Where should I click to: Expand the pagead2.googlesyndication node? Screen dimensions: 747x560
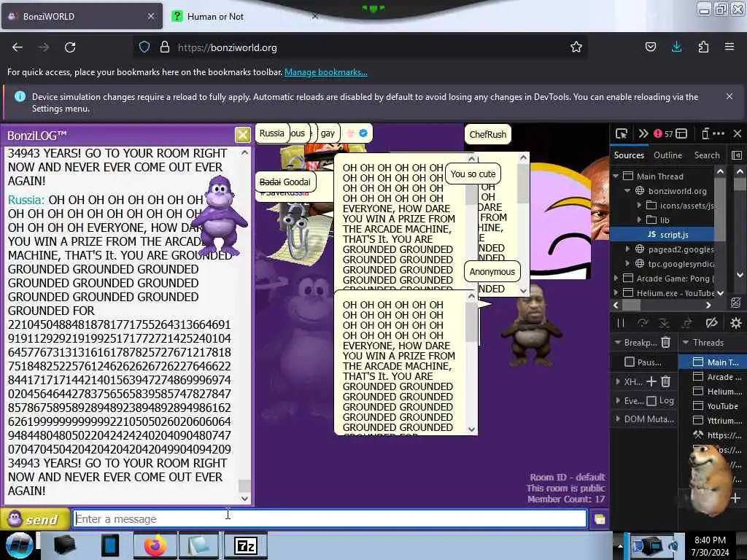(627, 249)
